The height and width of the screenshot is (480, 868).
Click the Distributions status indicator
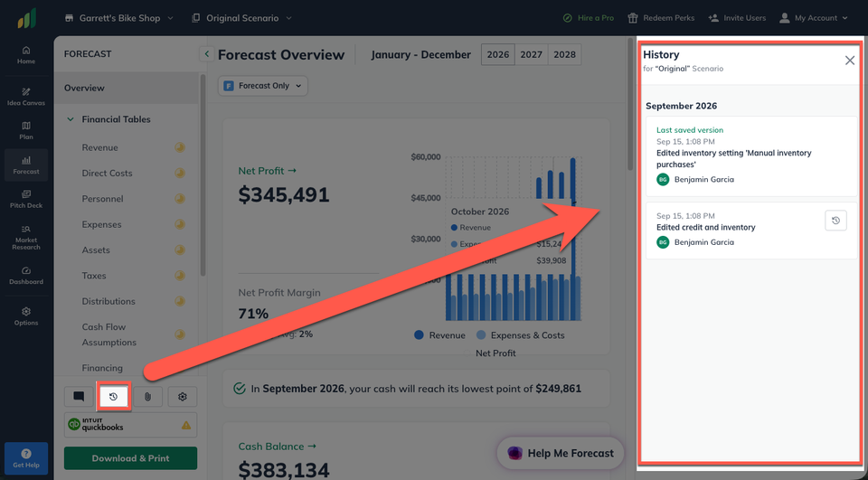(180, 301)
